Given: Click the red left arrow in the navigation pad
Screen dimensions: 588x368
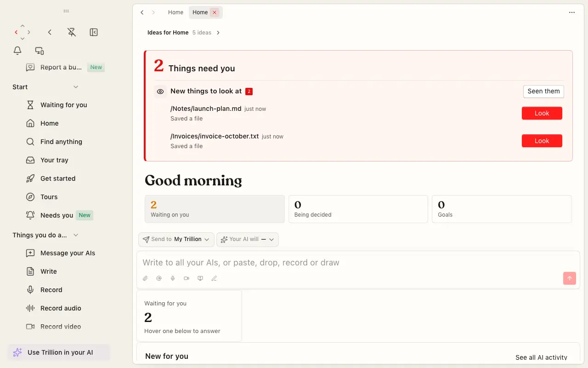Looking at the screenshot, I should (x=16, y=32).
